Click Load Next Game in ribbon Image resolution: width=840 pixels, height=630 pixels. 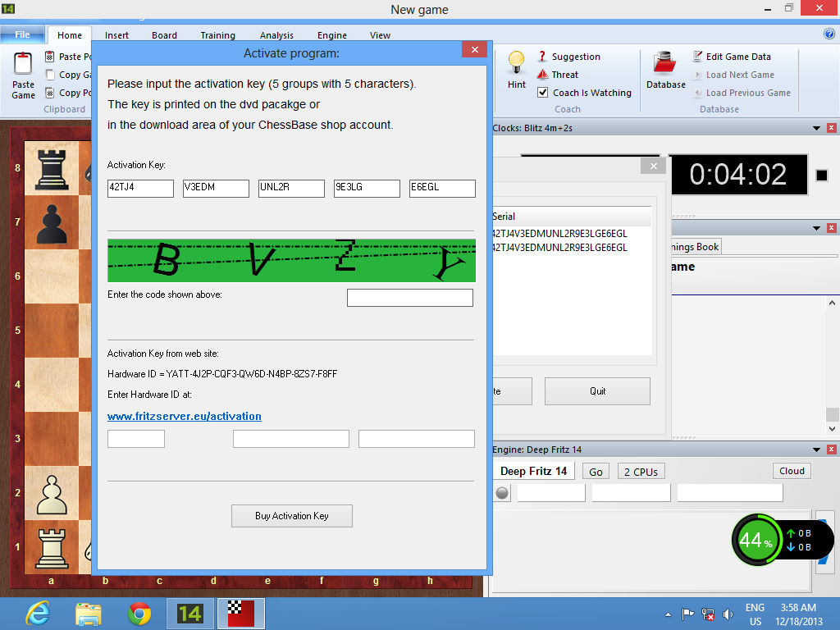click(733, 75)
